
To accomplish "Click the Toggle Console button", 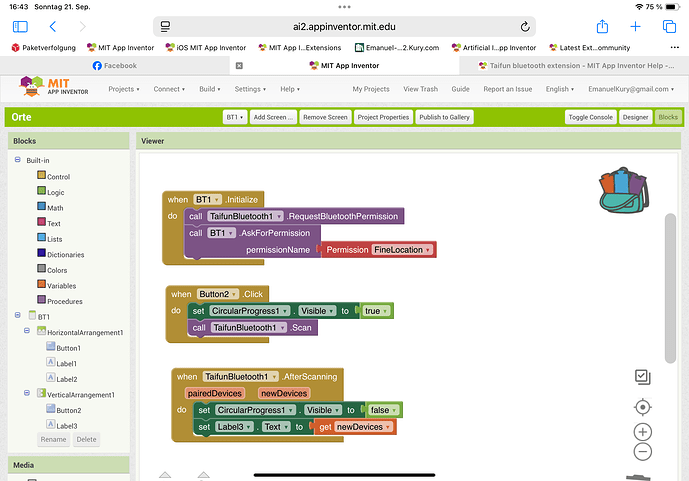I will pyautogui.click(x=590, y=117).
